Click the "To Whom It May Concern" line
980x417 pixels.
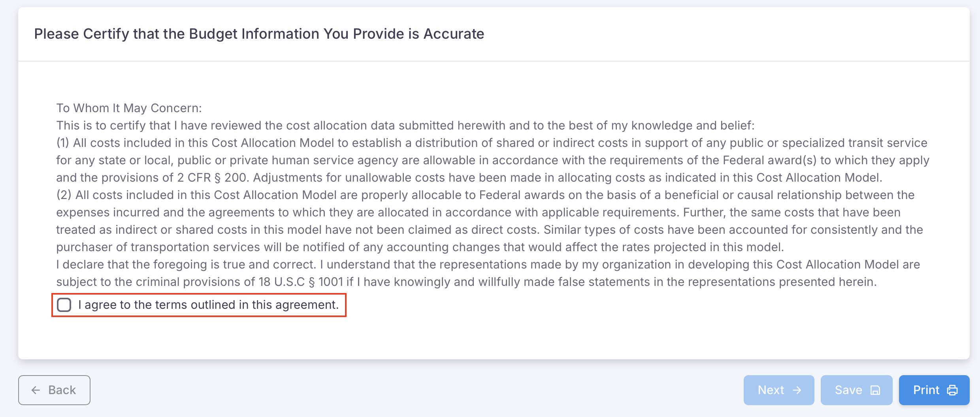(x=129, y=108)
